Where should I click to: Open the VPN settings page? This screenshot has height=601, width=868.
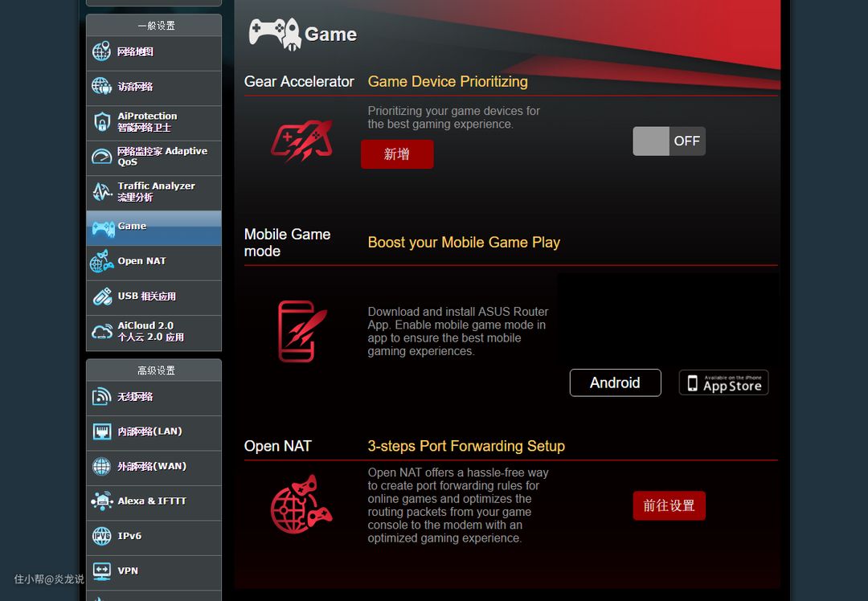[154, 571]
